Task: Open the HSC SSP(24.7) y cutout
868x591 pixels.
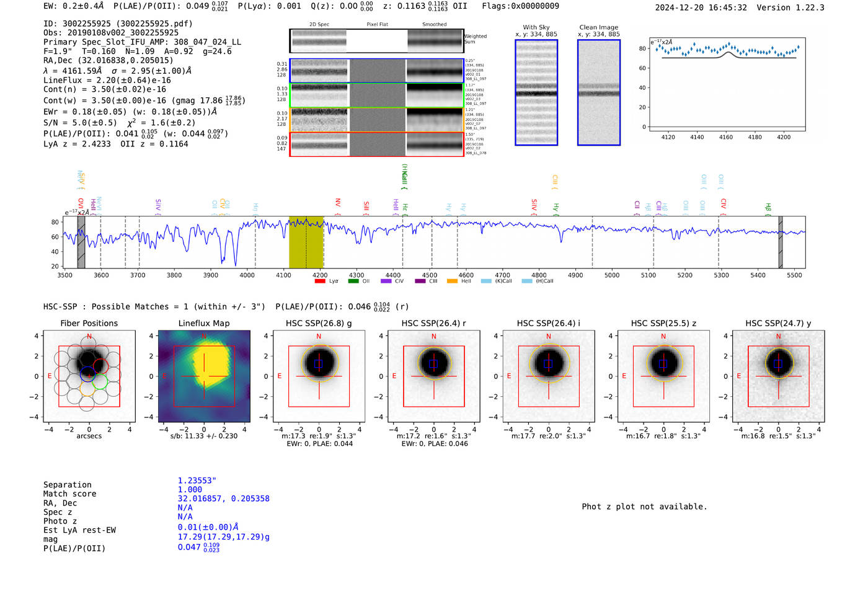Action: [779, 376]
